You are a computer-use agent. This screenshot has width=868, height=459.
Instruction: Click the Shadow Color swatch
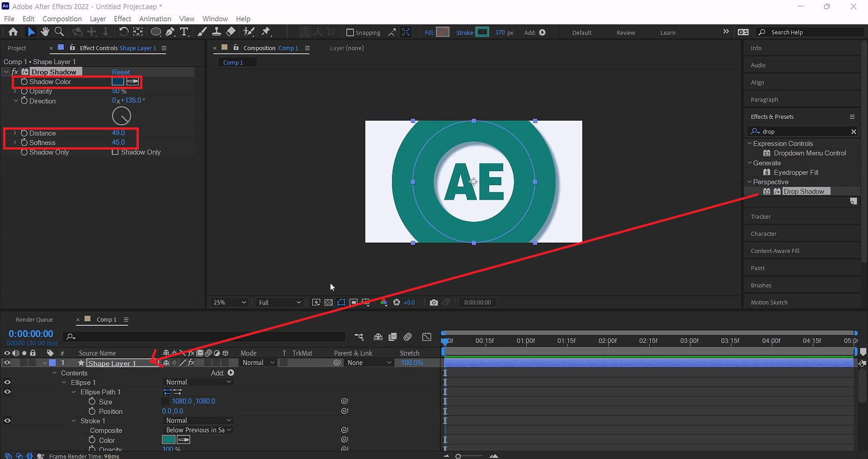coord(118,82)
